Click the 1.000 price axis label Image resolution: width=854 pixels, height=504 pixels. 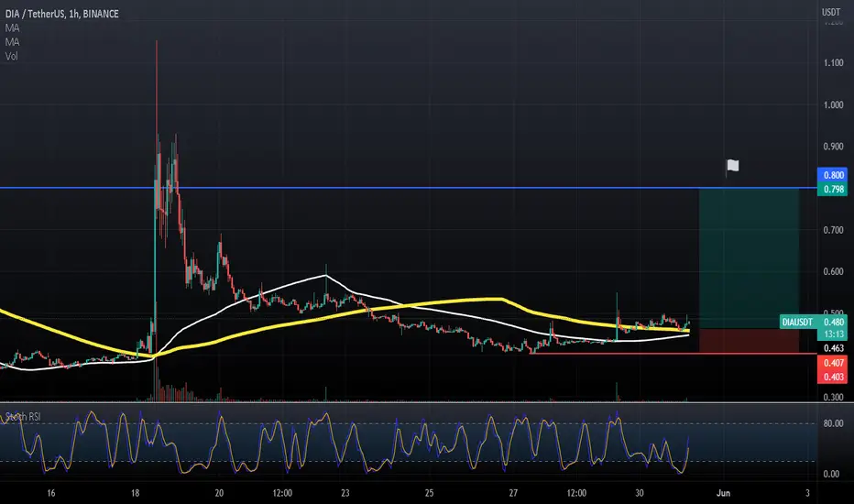coord(833,104)
